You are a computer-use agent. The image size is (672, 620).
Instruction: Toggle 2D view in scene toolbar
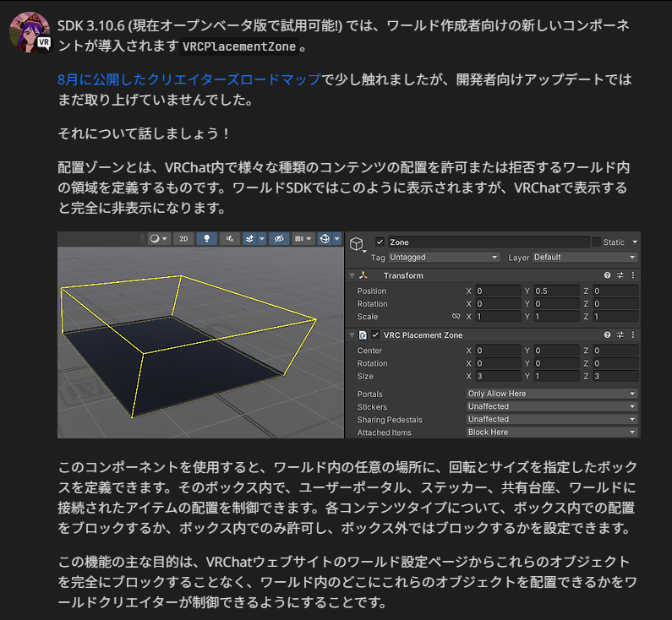(x=183, y=238)
